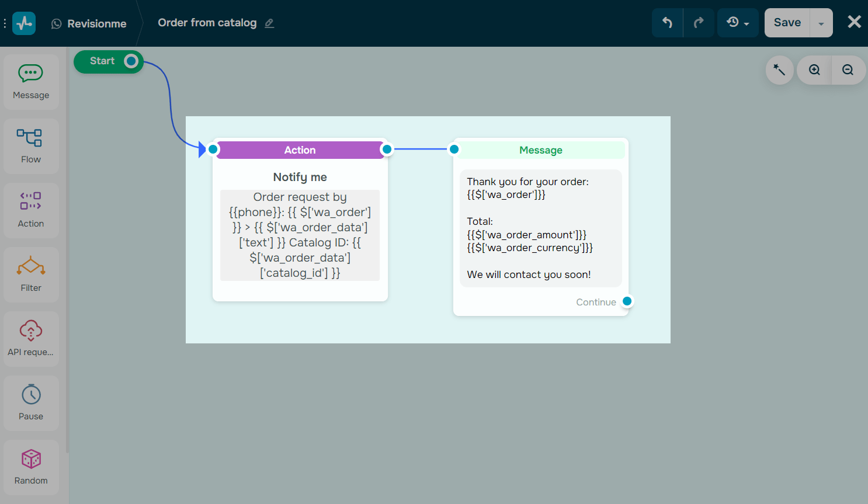This screenshot has width=868, height=504.
Task: Choose the Action block in sidebar
Action: click(x=31, y=210)
